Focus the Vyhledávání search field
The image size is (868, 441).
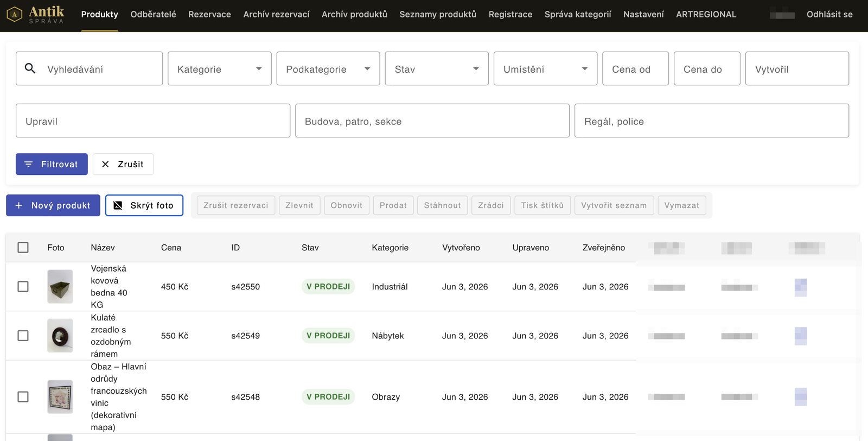pos(90,68)
